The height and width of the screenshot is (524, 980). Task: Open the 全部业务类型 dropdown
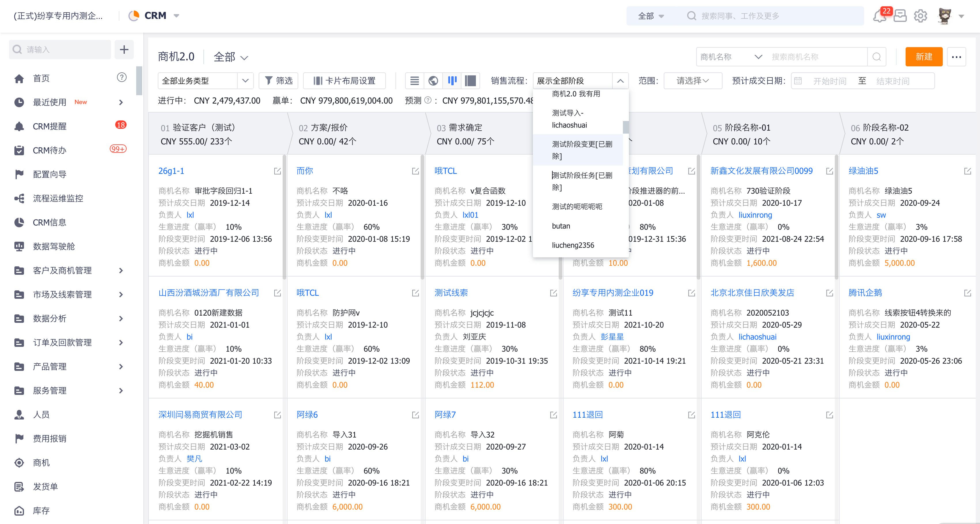205,81
